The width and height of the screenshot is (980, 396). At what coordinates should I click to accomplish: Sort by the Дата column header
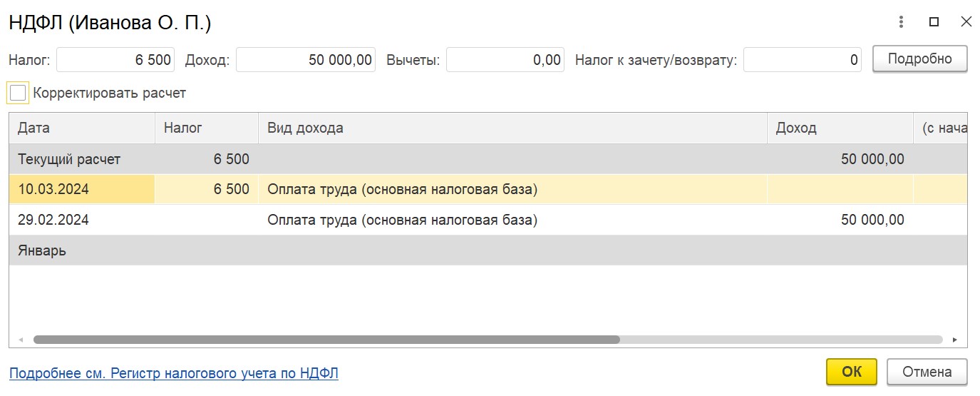point(82,128)
